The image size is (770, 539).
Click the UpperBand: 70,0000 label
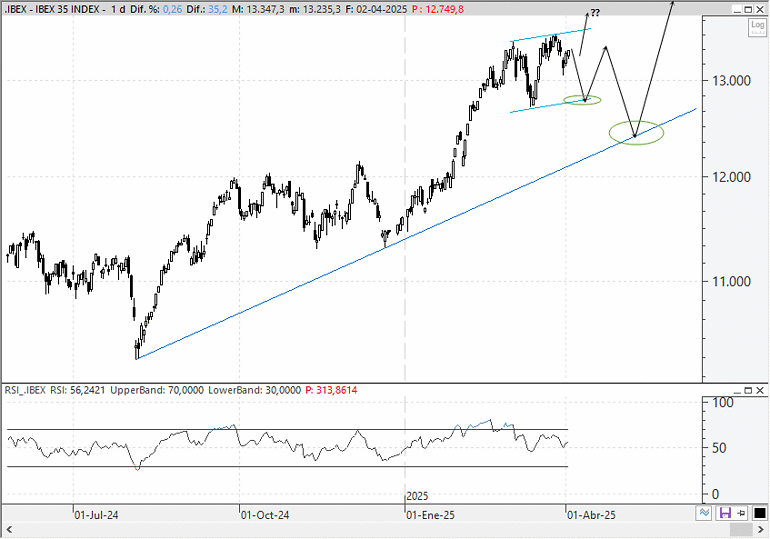[157, 391]
